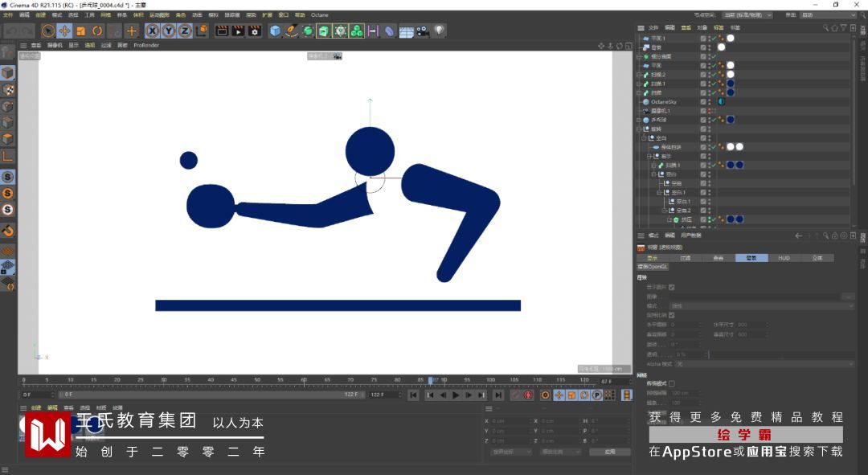This screenshot has width=868, height=475.
Task: Expand the 扫描.1 object node at top
Action: [x=640, y=84]
